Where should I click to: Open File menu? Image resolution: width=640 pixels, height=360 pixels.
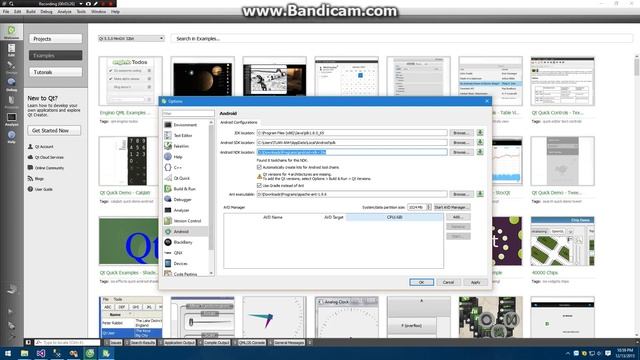pyautogui.click(x=6, y=12)
